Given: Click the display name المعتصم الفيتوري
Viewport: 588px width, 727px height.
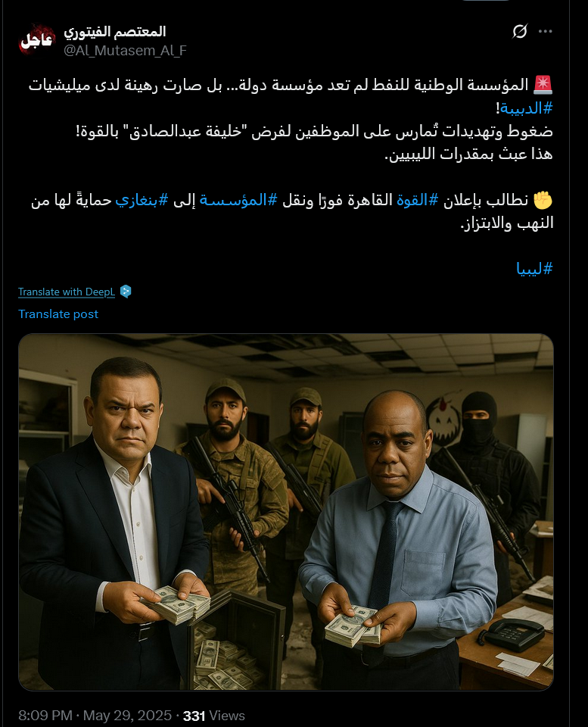Looking at the screenshot, I should (x=114, y=32).
